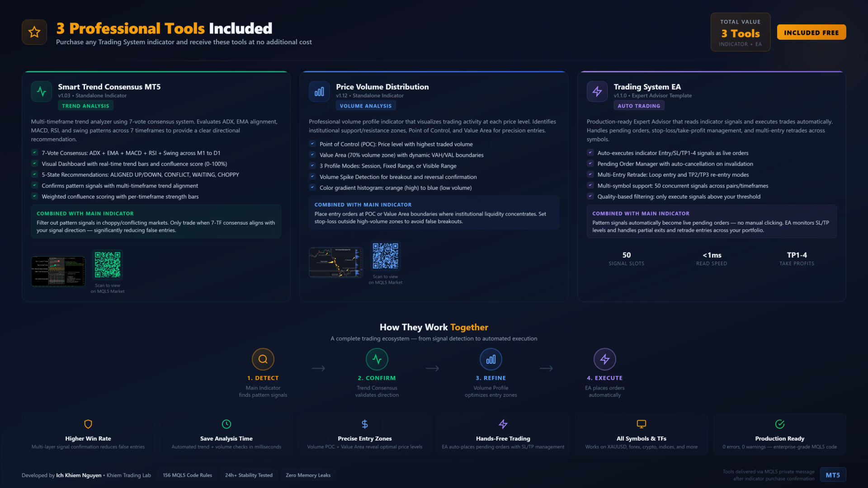Open the Smart Trend Consensus screenshot thumbnail
The height and width of the screenshot is (488, 868).
[x=58, y=271]
